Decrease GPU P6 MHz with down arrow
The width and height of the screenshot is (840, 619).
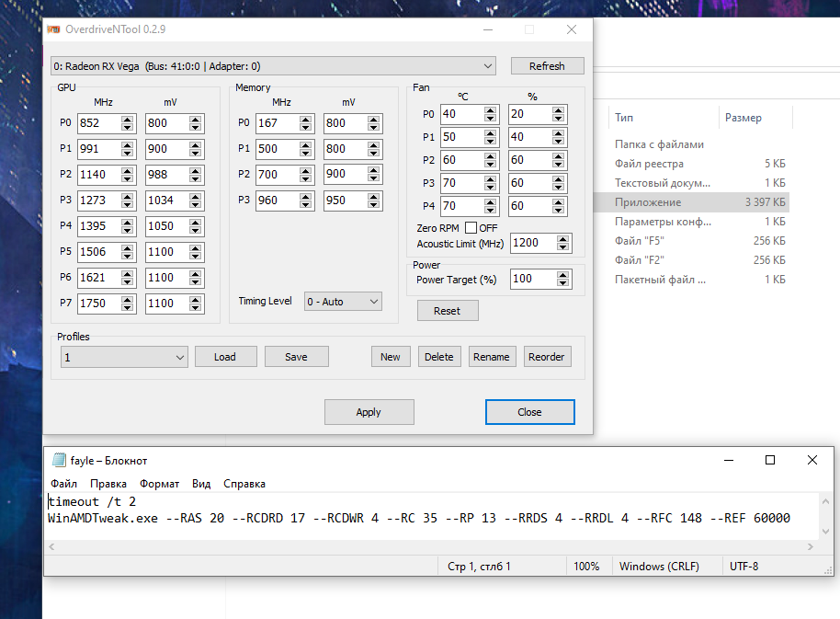(x=128, y=281)
